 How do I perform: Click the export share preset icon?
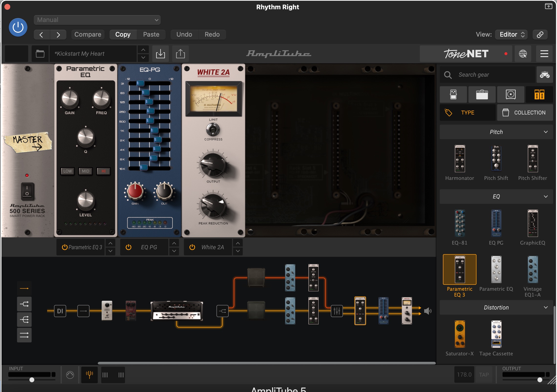point(180,53)
